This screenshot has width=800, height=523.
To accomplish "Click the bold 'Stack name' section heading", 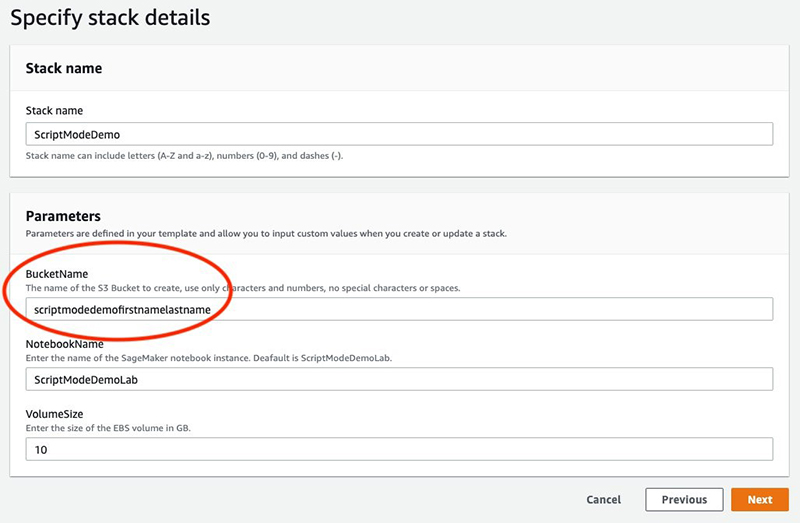I will click(x=64, y=68).
